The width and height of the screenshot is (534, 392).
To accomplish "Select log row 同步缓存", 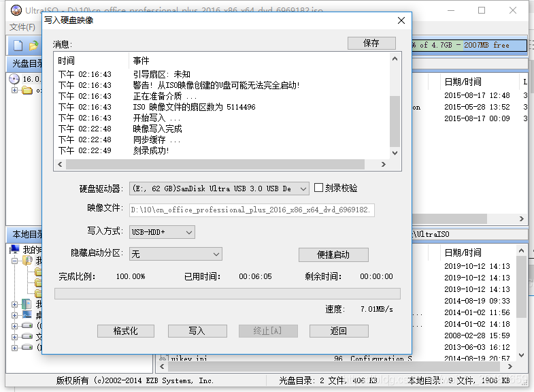I will (x=156, y=140).
